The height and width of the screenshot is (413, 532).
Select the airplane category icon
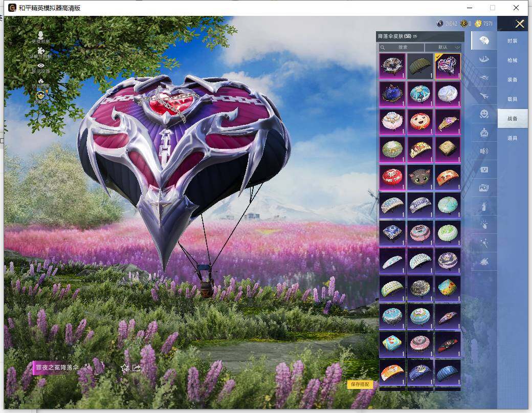point(484,96)
